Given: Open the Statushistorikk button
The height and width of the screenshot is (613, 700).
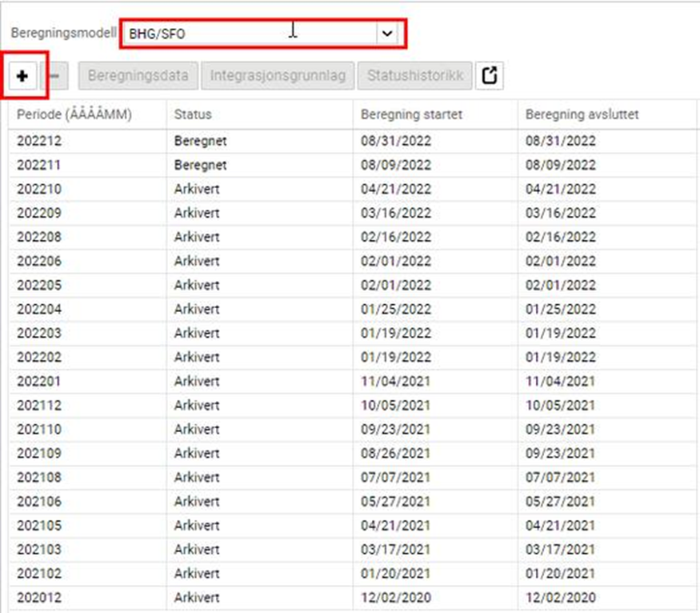Looking at the screenshot, I should (414, 76).
